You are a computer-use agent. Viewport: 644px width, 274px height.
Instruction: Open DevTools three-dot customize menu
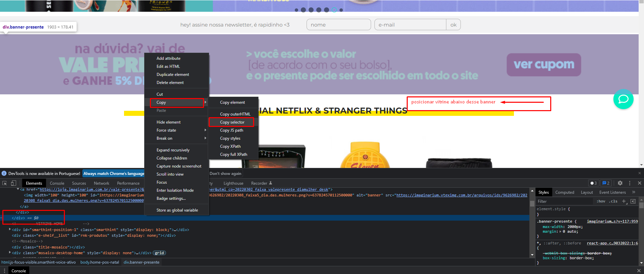[630, 183]
